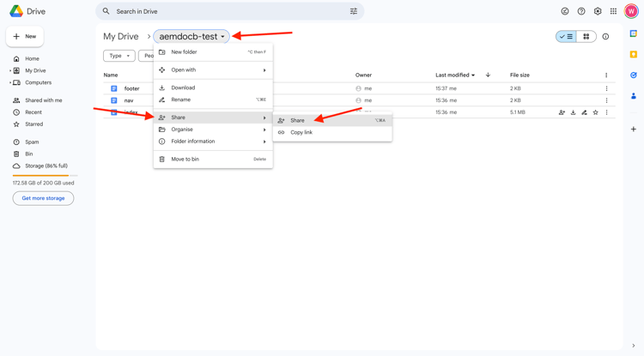The width and height of the screenshot is (644, 356).
Task: Click download icon on index row
Action: click(x=573, y=112)
